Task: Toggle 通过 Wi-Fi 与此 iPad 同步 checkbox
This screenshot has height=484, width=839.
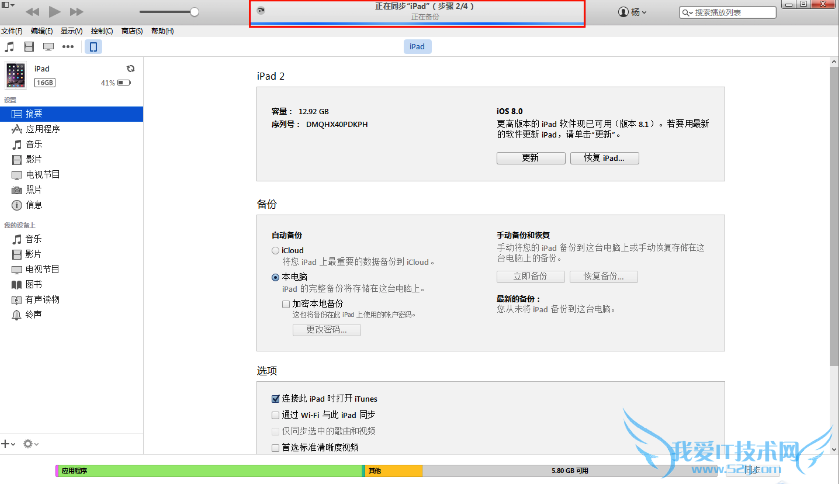Action: (275, 415)
